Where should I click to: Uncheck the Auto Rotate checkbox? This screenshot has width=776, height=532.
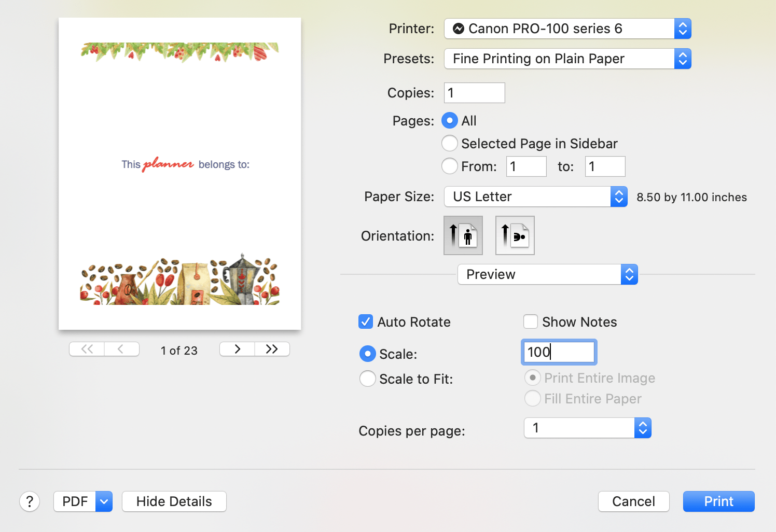(x=366, y=321)
